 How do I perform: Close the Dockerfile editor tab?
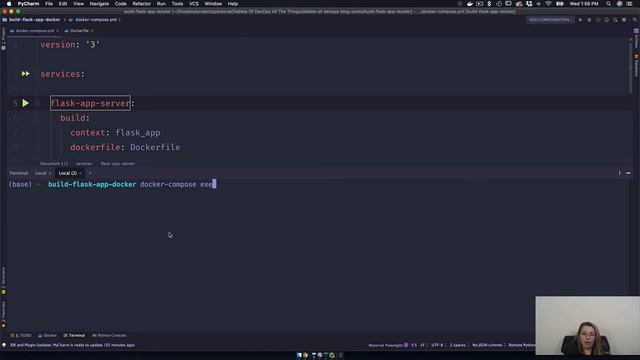92,31
